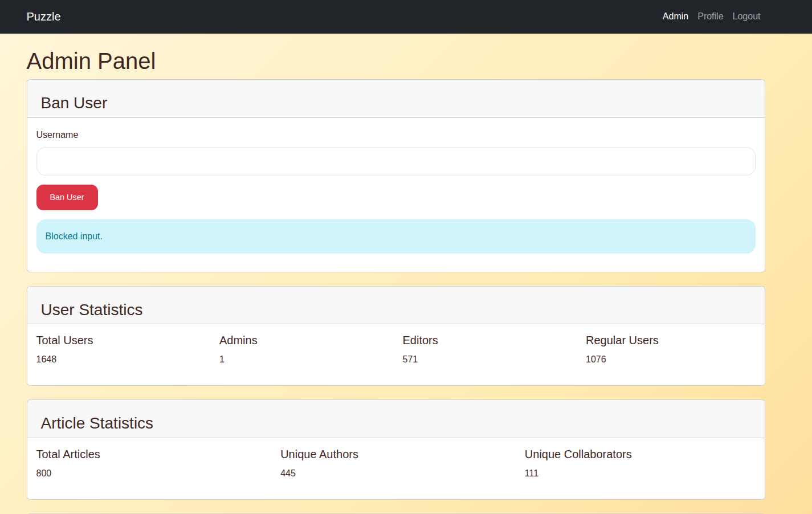Click the Ban User card header
The height and width of the screenshot is (514, 812).
coord(74,103)
